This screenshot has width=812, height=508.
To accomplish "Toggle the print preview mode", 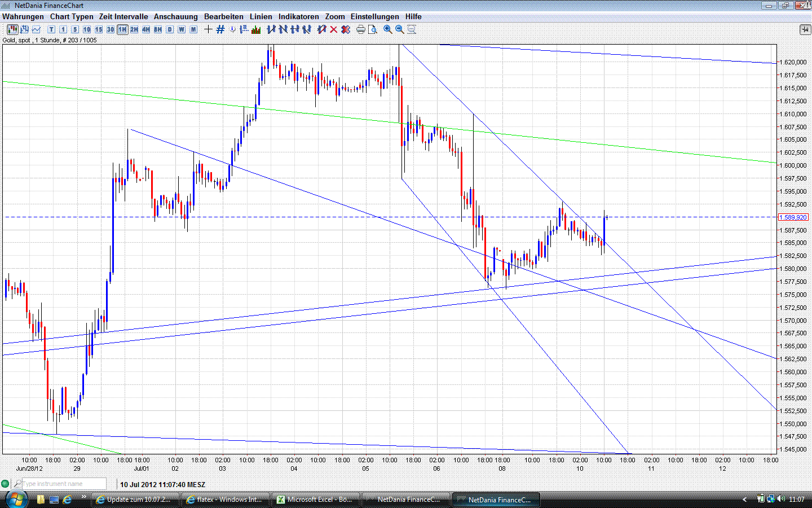I will click(373, 29).
